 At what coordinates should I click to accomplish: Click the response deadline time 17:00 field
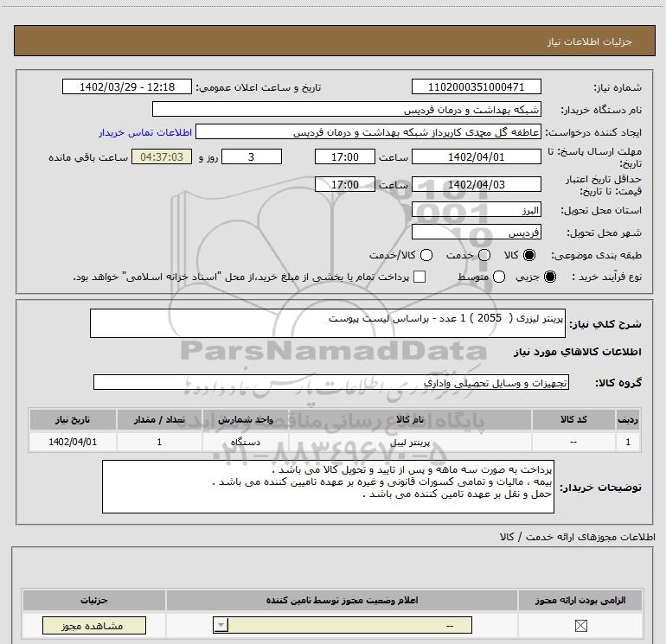click(x=345, y=157)
